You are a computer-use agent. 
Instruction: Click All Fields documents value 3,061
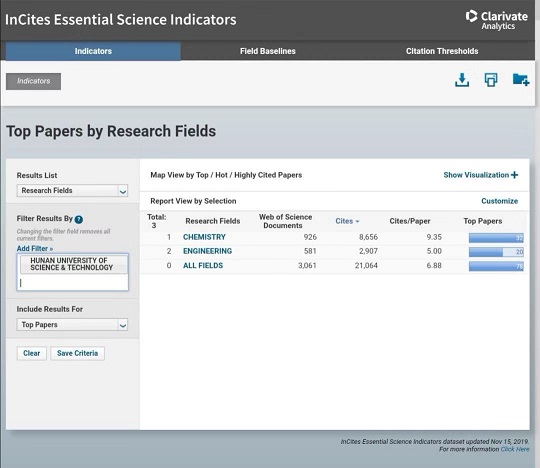tap(307, 266)
